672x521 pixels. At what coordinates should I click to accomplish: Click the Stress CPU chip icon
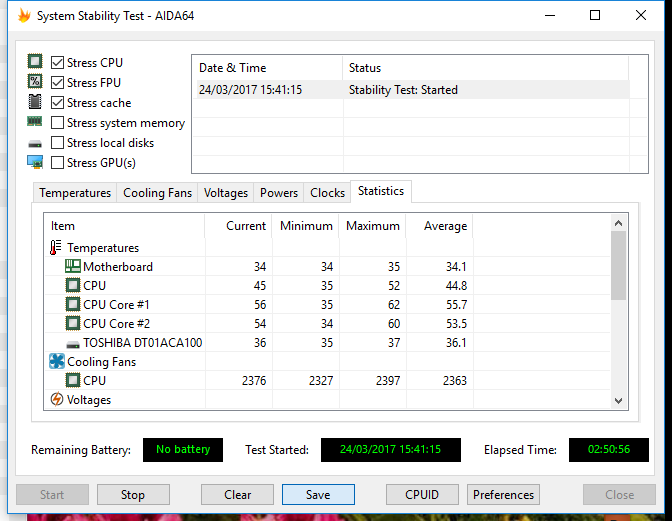(x=35, y=61)
